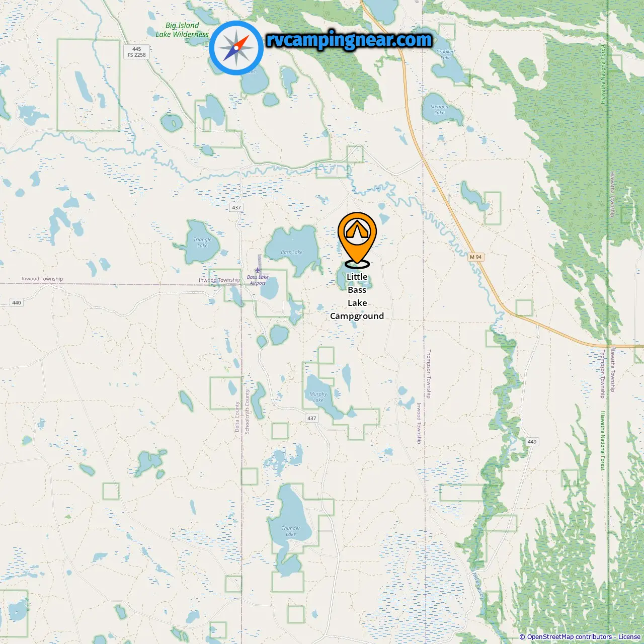This screenshot has width=644, height=644.
Task: Select the 437 road shield north of Inwood Township
Action: tap(236, 207)
